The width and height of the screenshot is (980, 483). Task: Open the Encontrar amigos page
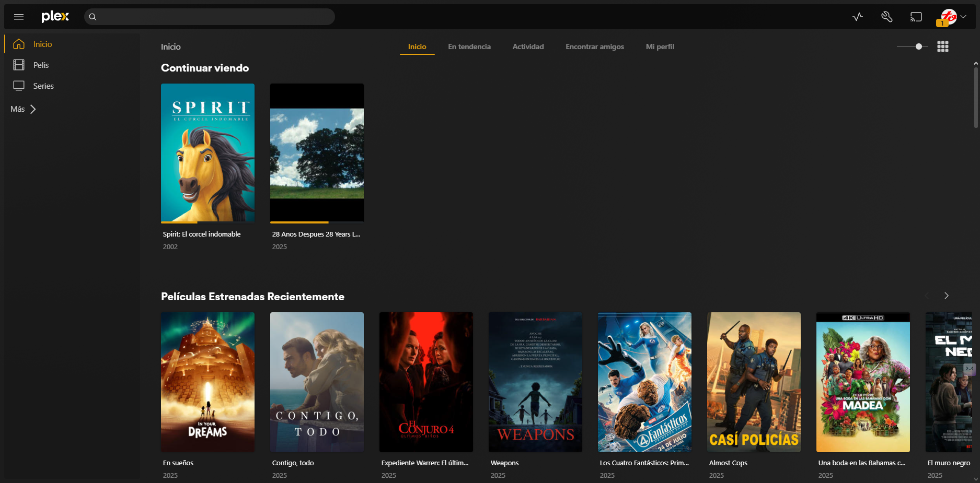click(594, 46)
